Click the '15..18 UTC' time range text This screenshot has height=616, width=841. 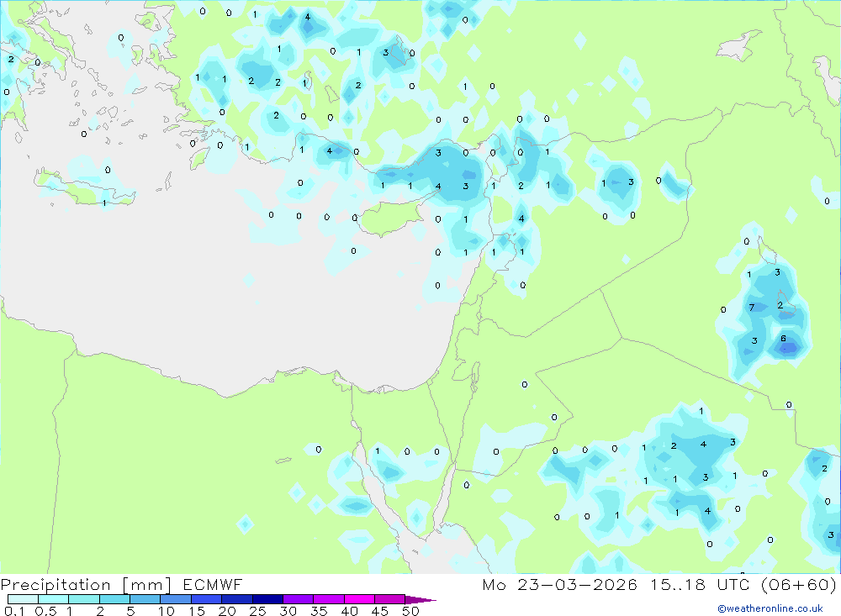(700, 585)
